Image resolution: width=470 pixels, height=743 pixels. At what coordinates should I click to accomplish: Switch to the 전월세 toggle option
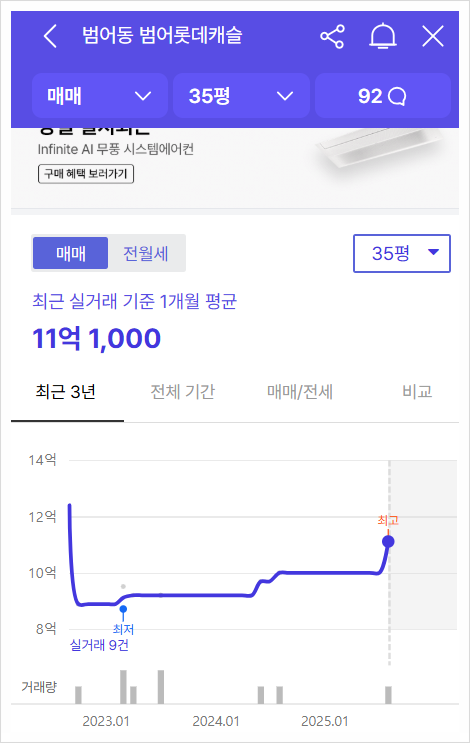tap(146, 253)
